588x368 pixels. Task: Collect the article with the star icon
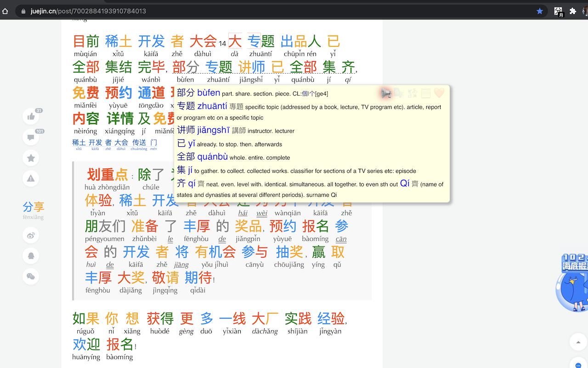[30, 158]
